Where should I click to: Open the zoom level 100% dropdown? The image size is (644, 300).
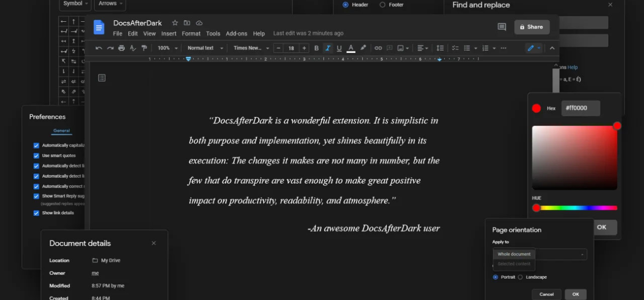click(167, 48)
